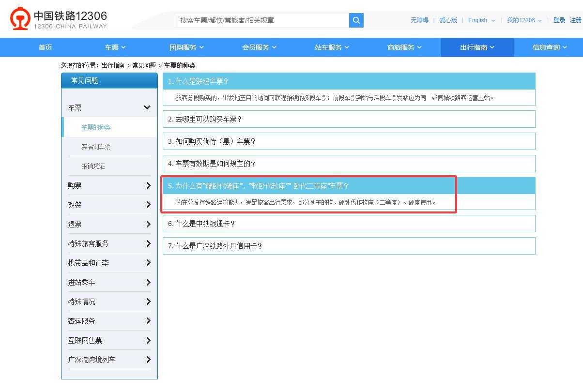Image resolution: width=583 pixels, height=392 pixels.
Task: Click the China Railway 12306 logo
Action: (58, 19)
